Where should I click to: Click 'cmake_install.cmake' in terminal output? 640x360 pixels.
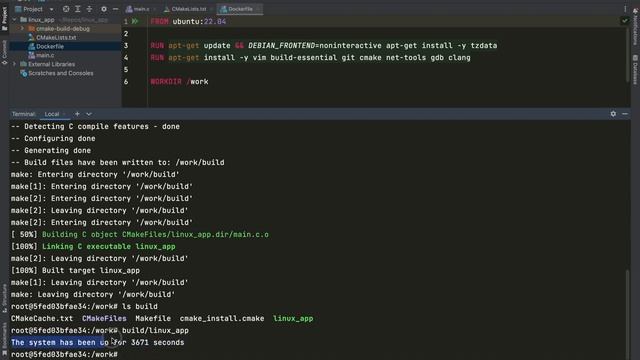coord(222,318)
